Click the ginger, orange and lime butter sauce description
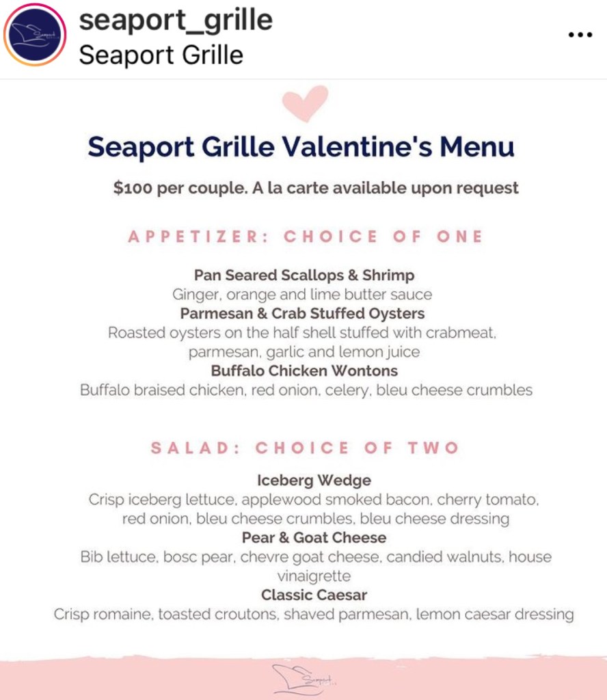The height and width of the screenshot is (700, 607). [302, 295]
